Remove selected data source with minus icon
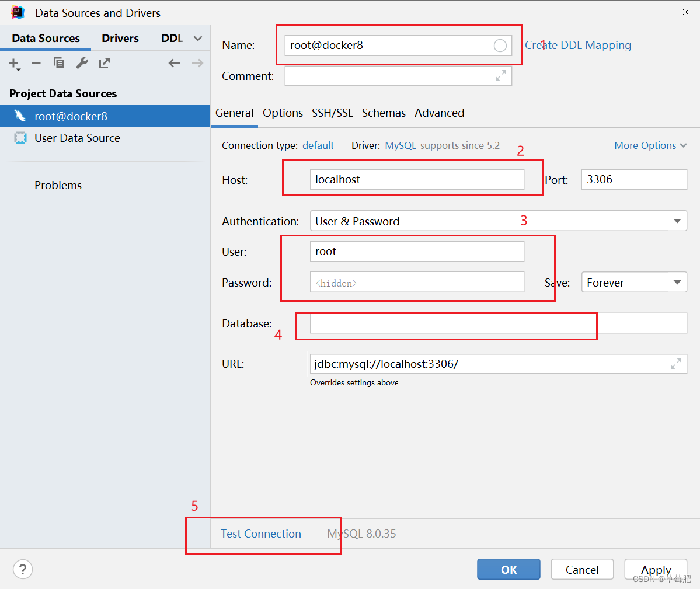 pos(36,64)
